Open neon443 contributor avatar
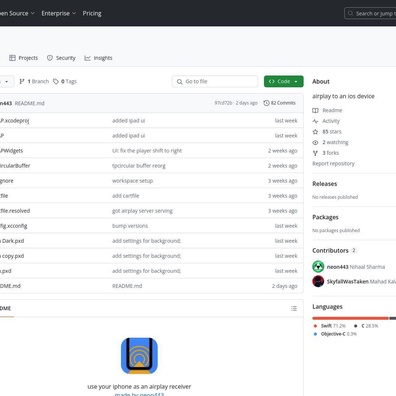Screen dimensions: 396x396 (x=318, y=267)
